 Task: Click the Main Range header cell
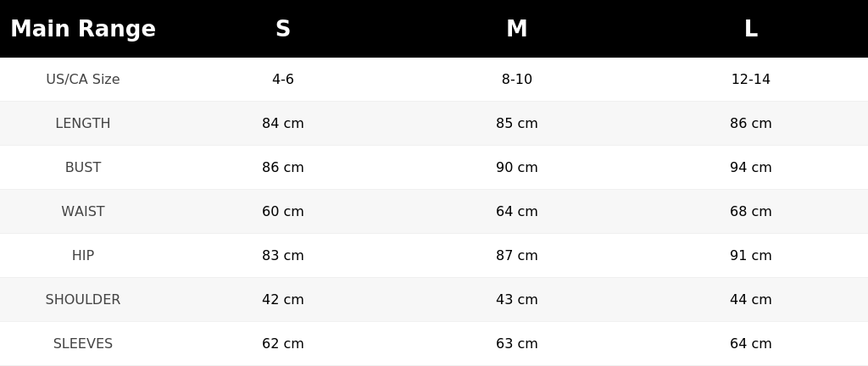[x=83, y=29]
